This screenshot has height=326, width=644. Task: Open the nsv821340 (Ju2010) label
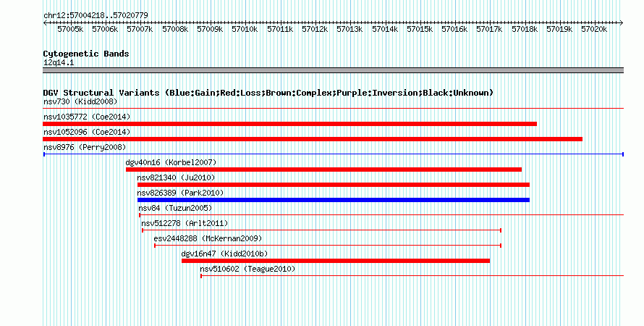(x=177, y=177)
